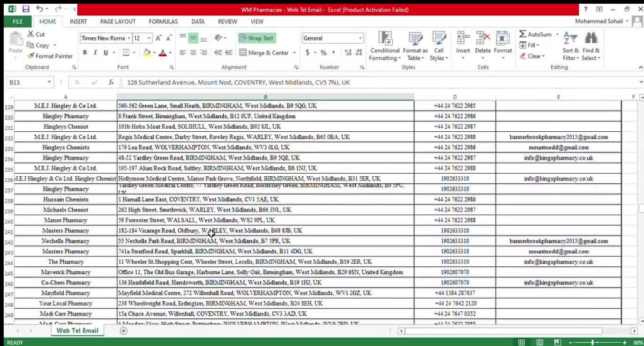Open the font color dropdown arrow

170,53
